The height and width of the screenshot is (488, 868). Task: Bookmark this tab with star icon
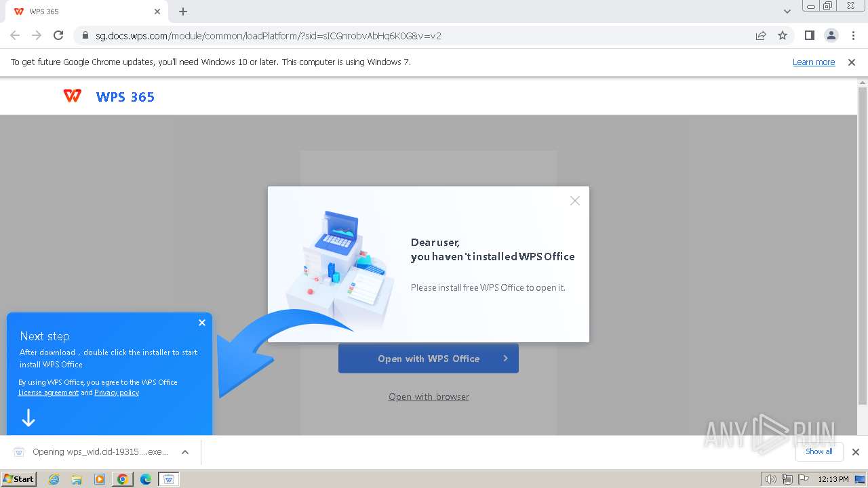(783, 35)
